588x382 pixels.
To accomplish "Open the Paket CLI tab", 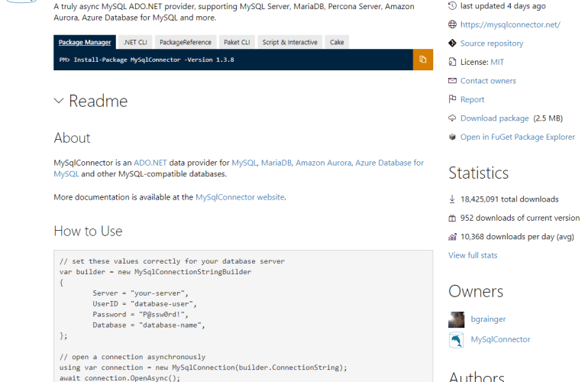I will [237, 43].
